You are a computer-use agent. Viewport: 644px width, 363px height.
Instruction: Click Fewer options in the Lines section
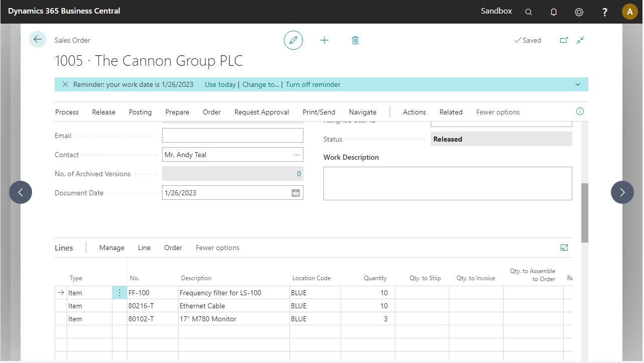218,248
